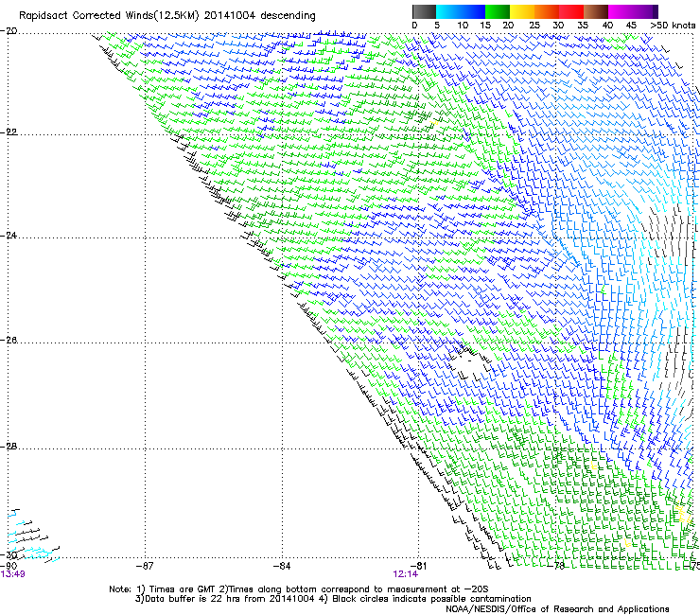The image size is (700, 615).
Task: Click the -26 latitude axis label
Action: pyautogui.click(x=9, y=341)
